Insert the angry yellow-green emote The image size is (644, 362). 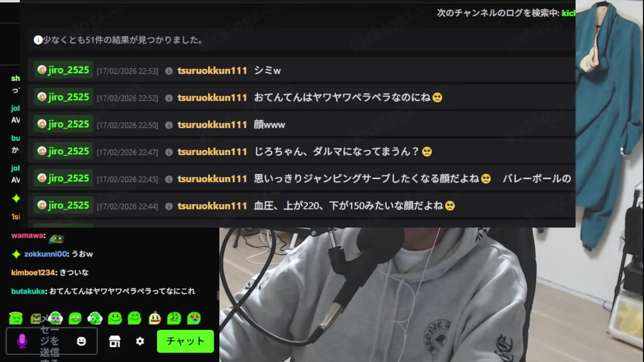point(36,318)
